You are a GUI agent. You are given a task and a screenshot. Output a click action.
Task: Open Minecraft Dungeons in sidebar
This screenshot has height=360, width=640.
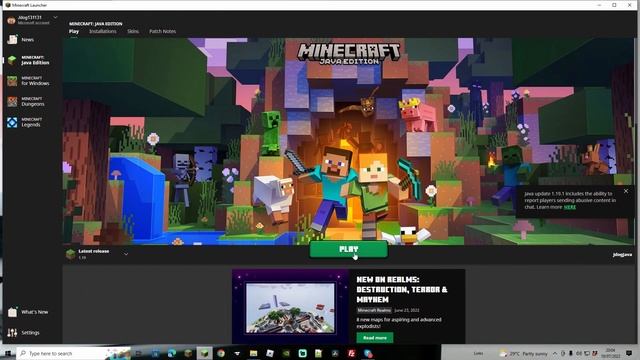26,102
